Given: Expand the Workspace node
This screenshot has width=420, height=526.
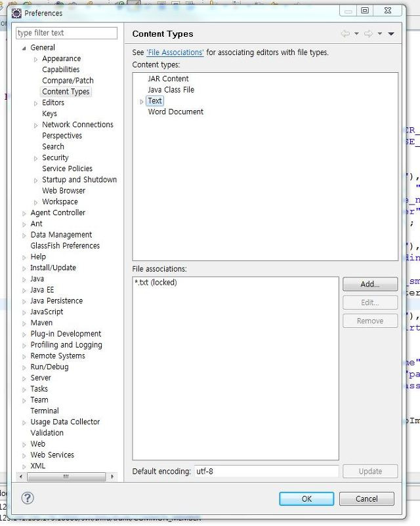Looking at the screenshot, I should [35, 203].
